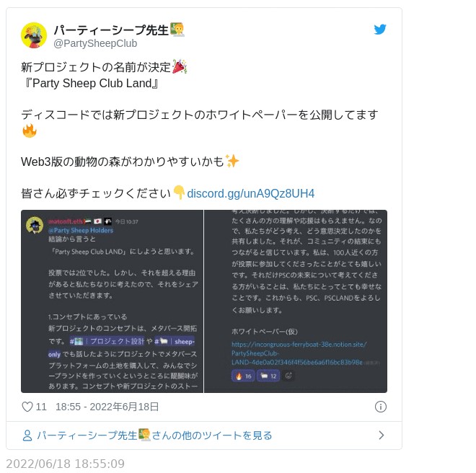
Task: View パーティーシープ先生's other tweets
Action: (x=154, y=436)
